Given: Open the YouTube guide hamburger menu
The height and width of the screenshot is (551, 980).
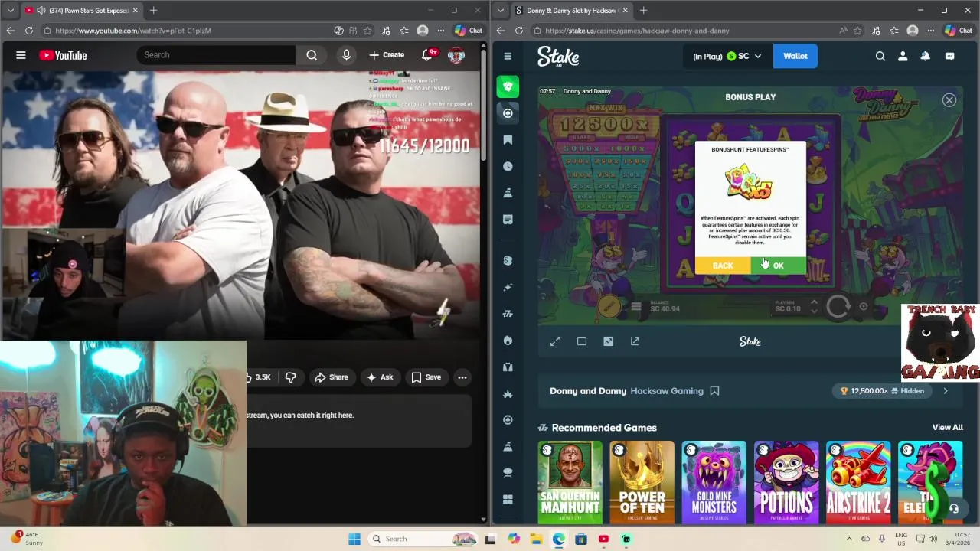Looking at the screenshot, I should (x=21, y=55).
